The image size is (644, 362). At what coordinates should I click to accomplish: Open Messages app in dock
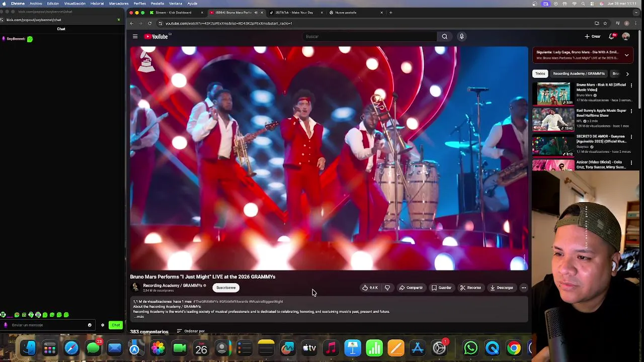(x=93, y=348)
